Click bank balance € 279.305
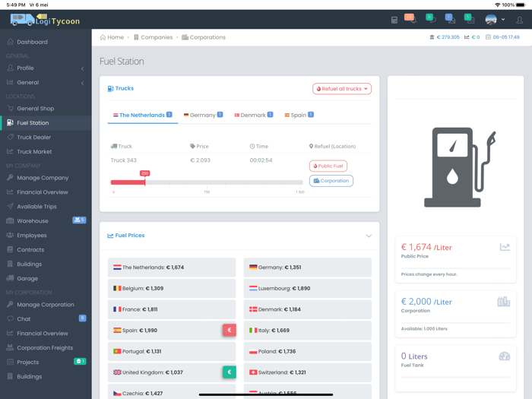532x399 pixels. click(445, 37)
